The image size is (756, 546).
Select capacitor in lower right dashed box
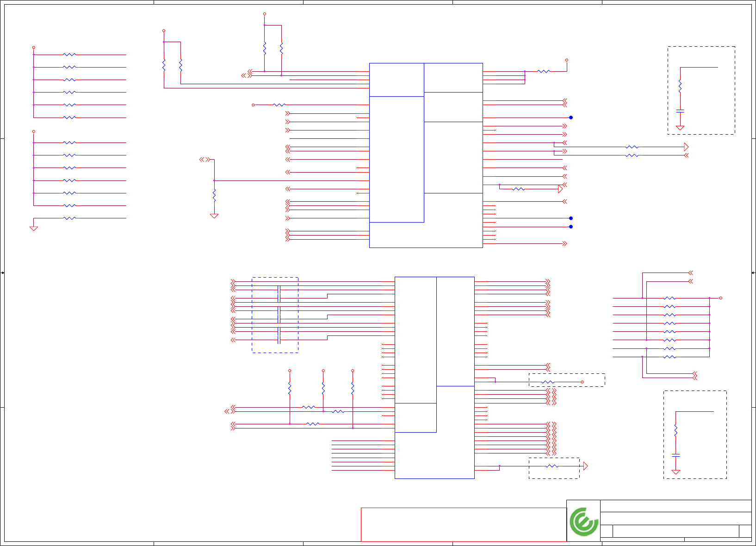tap(676, 456)
